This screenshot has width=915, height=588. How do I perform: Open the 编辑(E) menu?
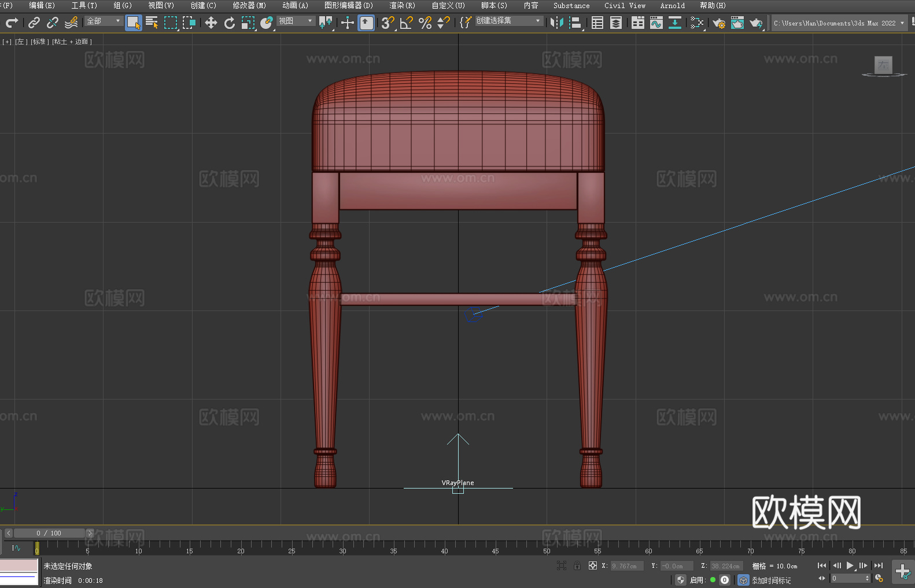tap(42, 5)
